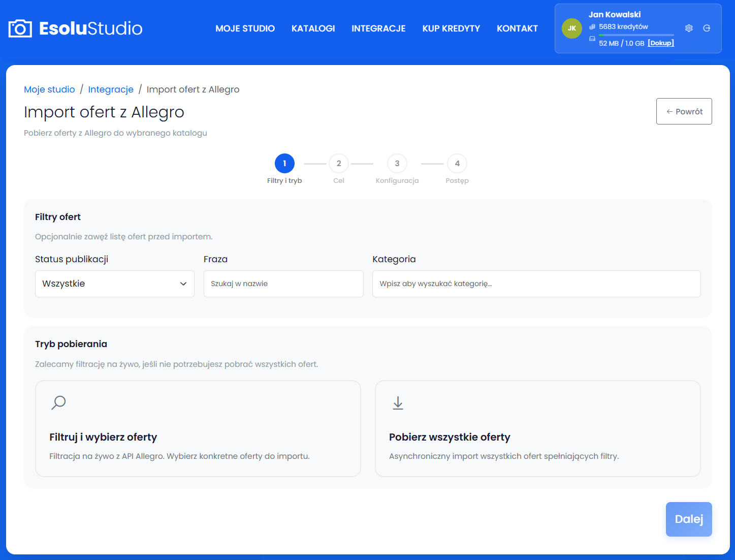Click the JK user avatar
The height and width of the screenshot is (560, 735).
(572, 28)
